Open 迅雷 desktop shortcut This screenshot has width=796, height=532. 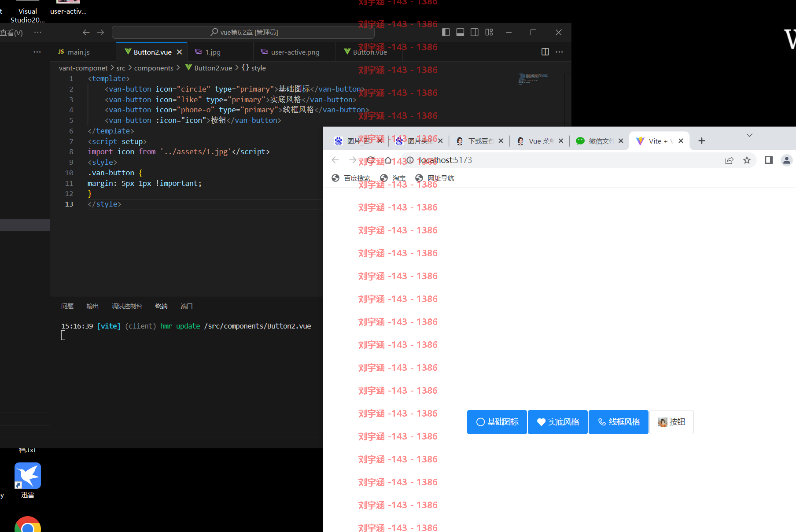coord(27,480)
